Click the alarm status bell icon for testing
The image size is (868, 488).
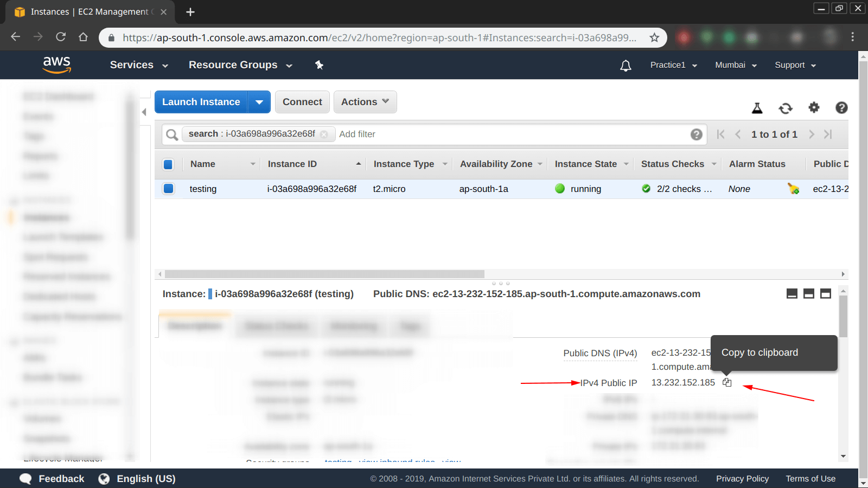pos(793,189)
